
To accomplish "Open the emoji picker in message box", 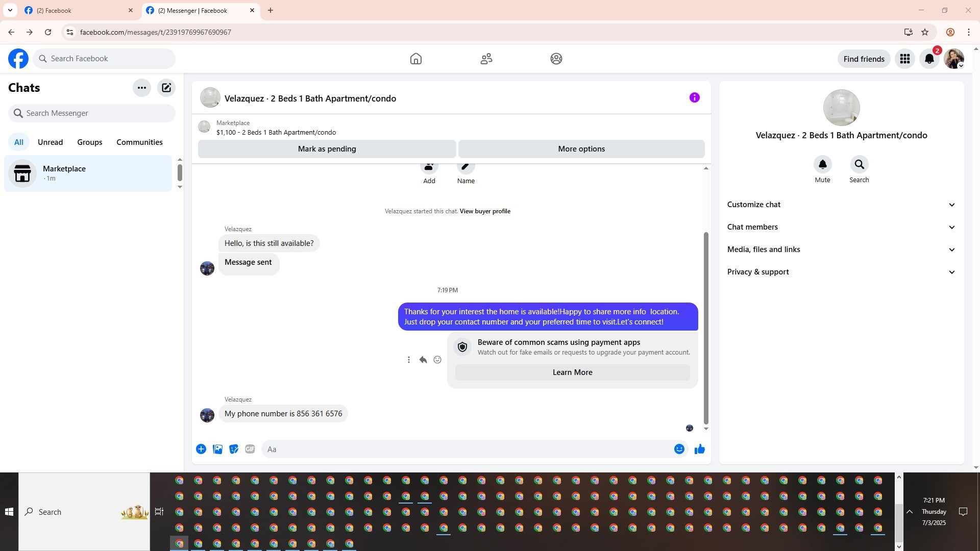I will (x=679, y=449).
